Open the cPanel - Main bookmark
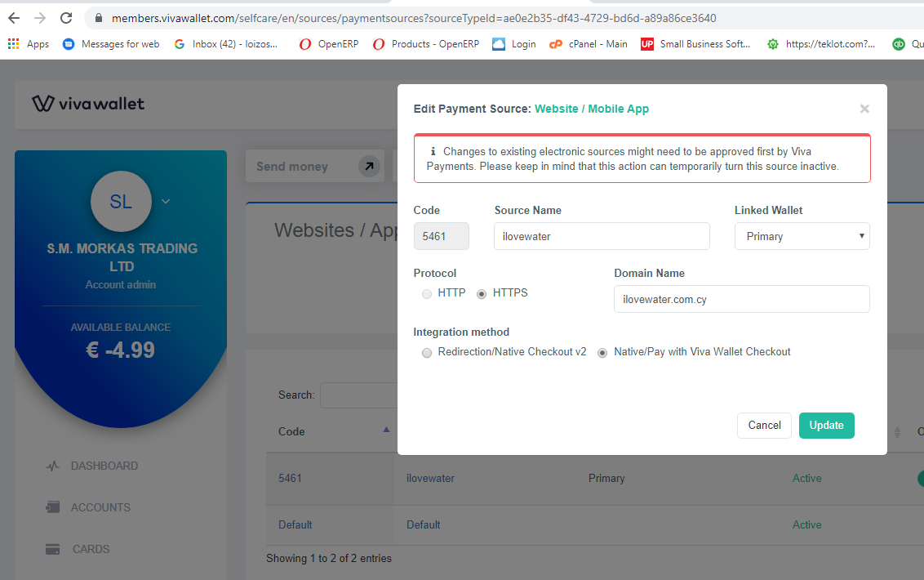The image size is (924, 580). (x=588, y=44)
